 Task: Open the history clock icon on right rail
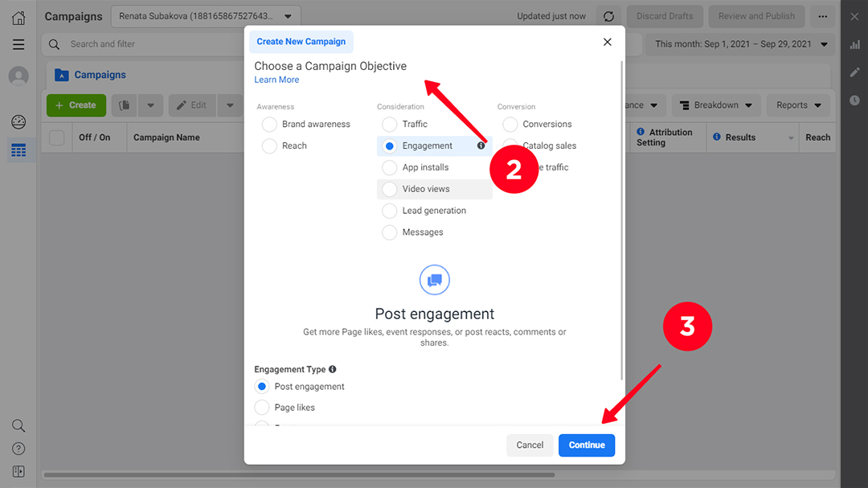[x=854, y=100]
